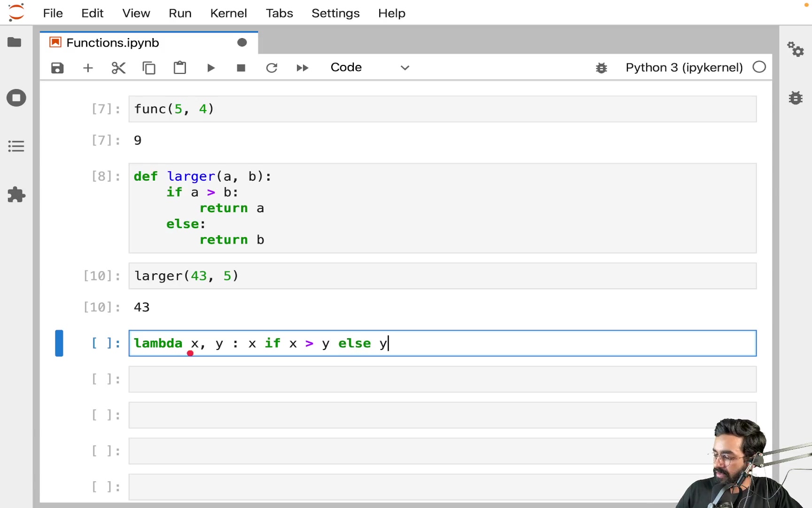Restart kernel and run all cells
This screenshot has height=508, width=812.
click(303, 68)
